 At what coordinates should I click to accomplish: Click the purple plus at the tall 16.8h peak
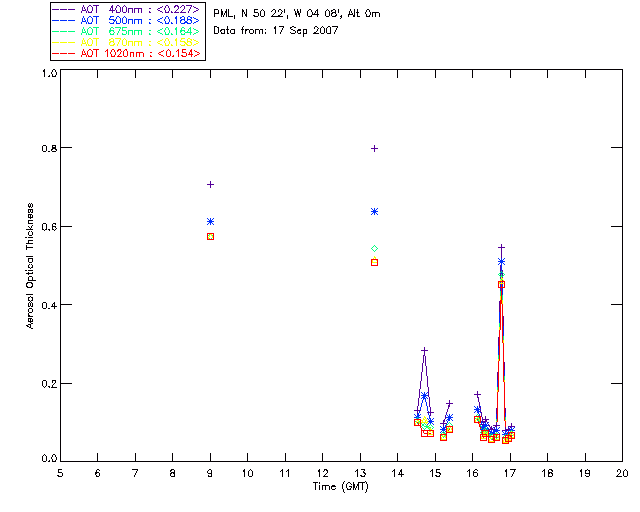pyautogui.click(x=502, y=247)
